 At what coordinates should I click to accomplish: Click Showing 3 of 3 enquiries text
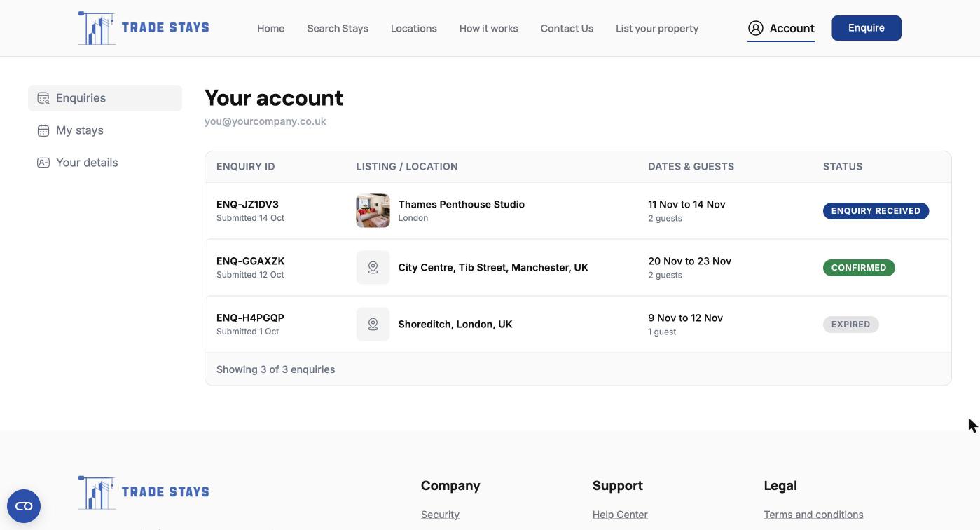[x=275, y=369]
